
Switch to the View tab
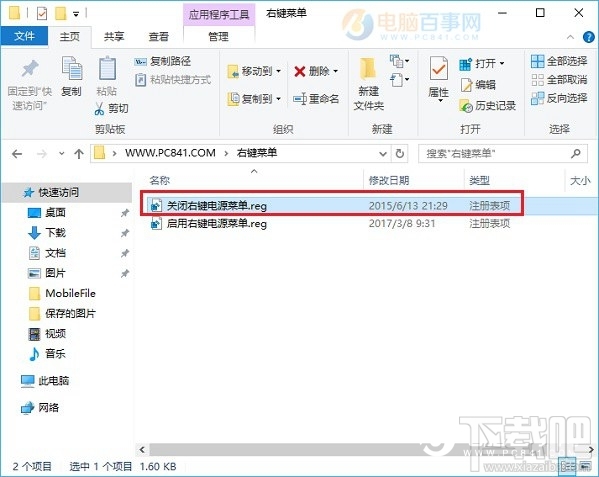point(159,36)
